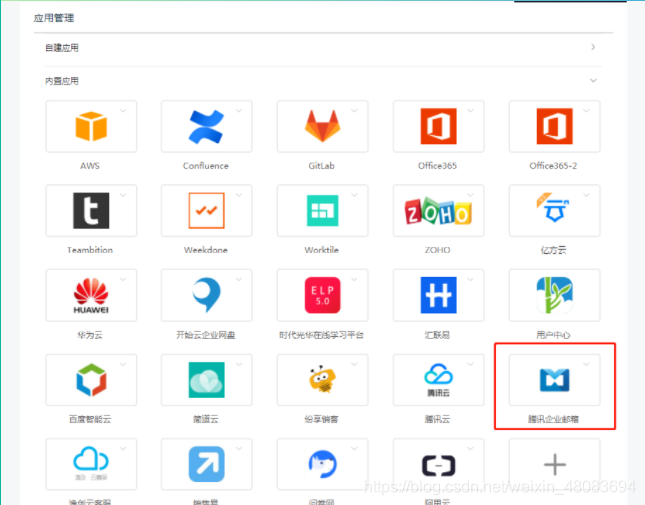Viewport: 645px width, 505px height.
Task: Open the 开始云企业网盘 app icon
Action: click(x=206, y=295)
